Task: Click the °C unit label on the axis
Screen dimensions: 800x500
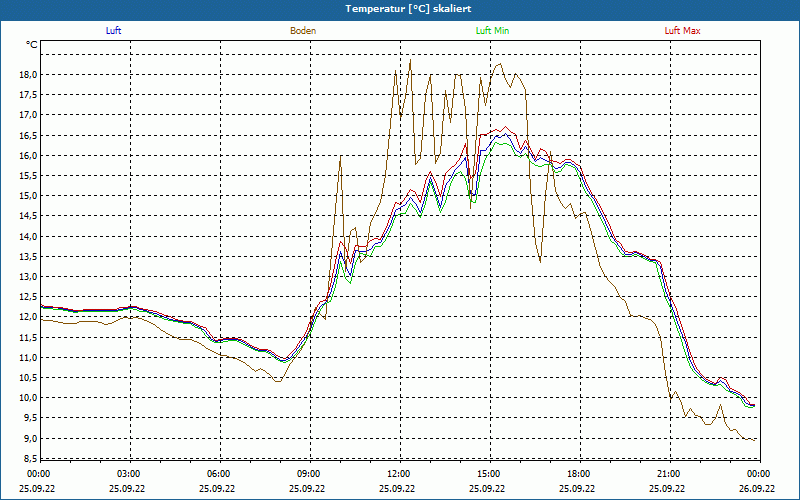Action: click(x=32, y=45)
